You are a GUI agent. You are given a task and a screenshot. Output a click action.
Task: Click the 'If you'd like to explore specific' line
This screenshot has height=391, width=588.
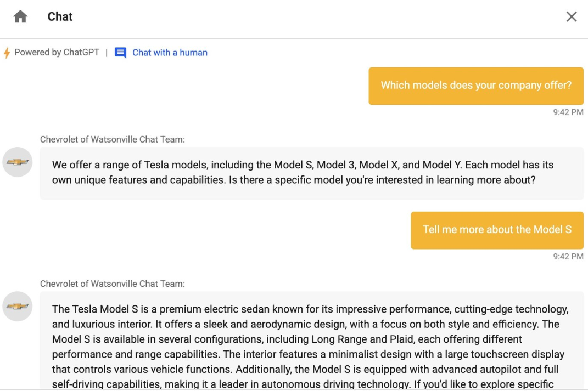(x=483, y=384)
